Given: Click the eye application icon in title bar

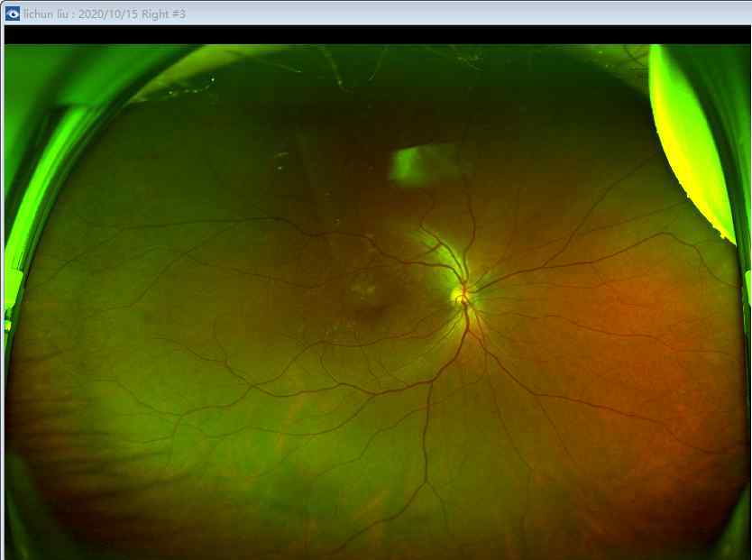Looking at the screenshot, I should pyautogui.click(x=13, y=14).
